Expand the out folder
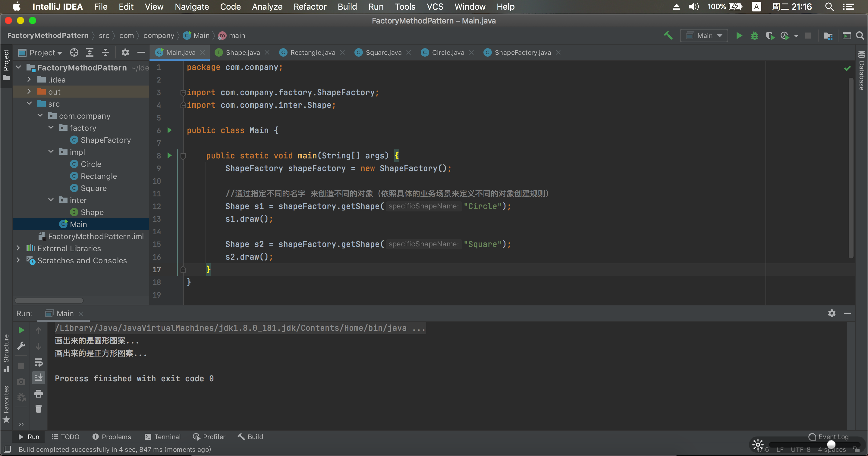Screen dimensions: 868x456 click(29, 92)
